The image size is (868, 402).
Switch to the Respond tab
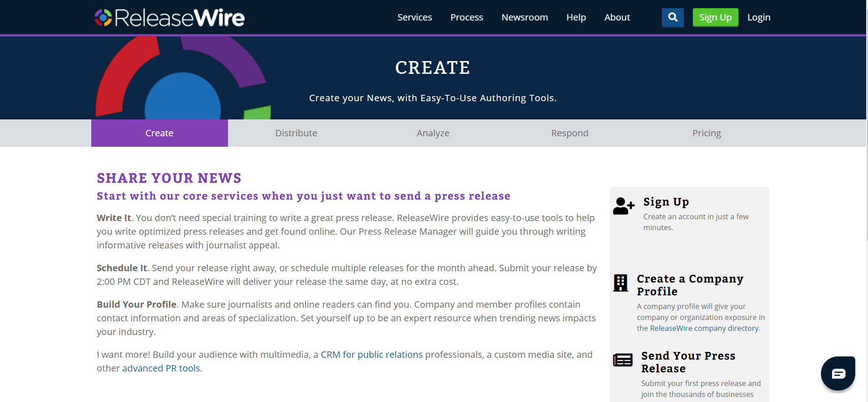coord(570,133)
